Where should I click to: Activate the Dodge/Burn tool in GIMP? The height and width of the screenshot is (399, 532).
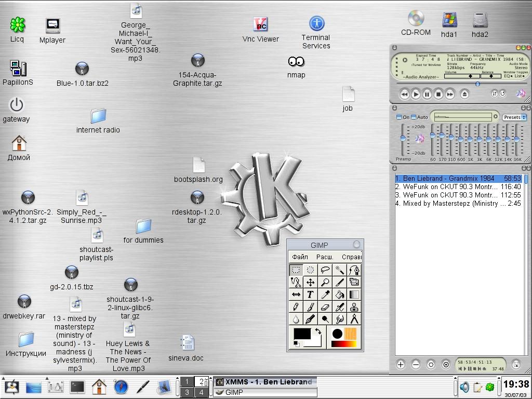(325, 319)
